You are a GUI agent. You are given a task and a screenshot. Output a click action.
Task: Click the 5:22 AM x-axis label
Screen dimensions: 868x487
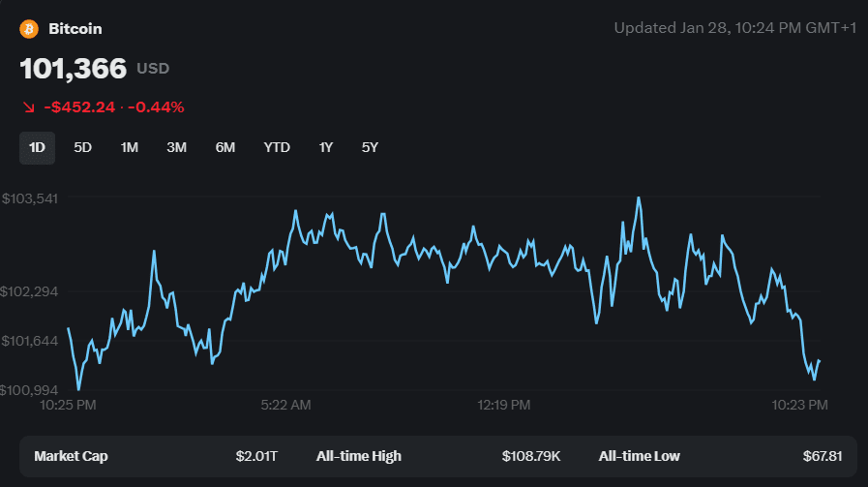pos(285,405)
